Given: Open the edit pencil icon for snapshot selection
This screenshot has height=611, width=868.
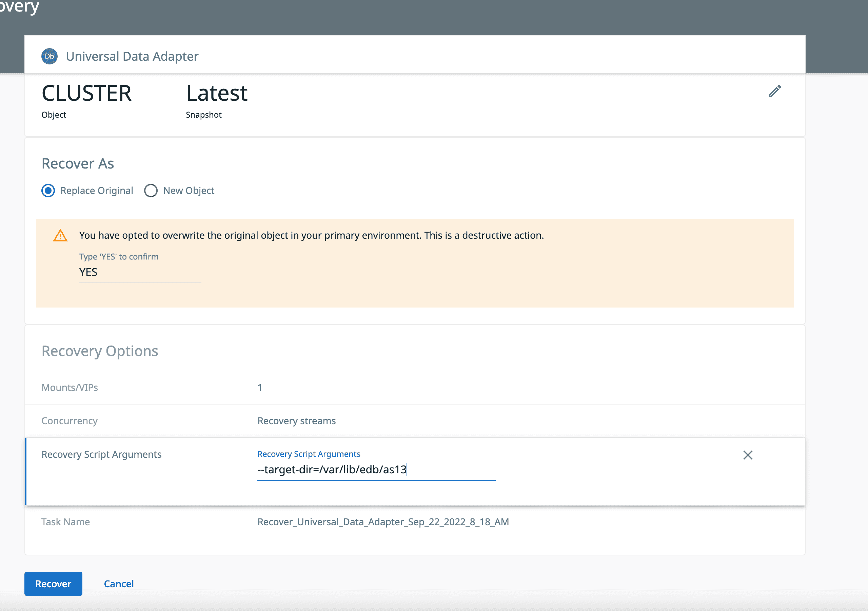Looking at the screenshot, I should [775, 91].
